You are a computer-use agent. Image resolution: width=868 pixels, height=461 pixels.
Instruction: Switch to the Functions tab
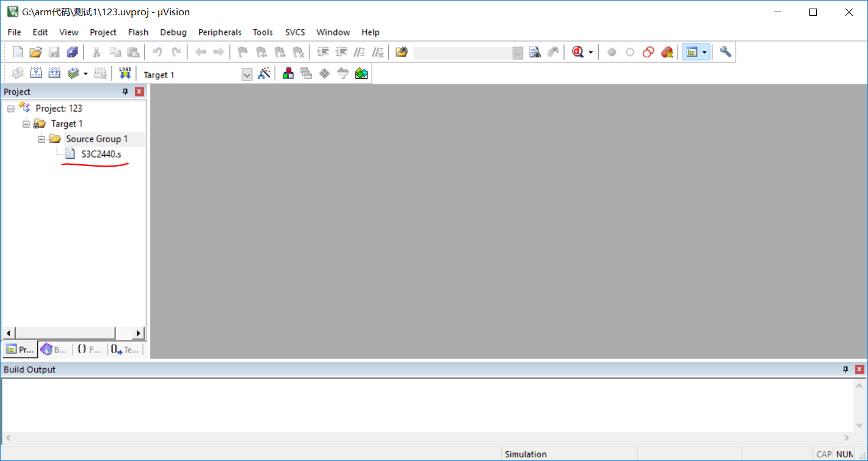pos(89,349)
